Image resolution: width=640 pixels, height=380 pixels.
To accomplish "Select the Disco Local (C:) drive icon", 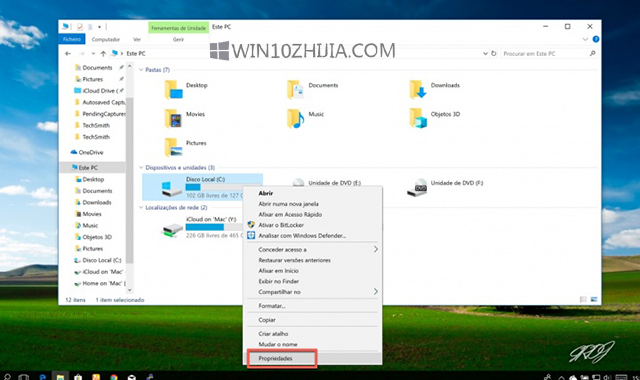I will pyautogui.click(x=172, y=189).
